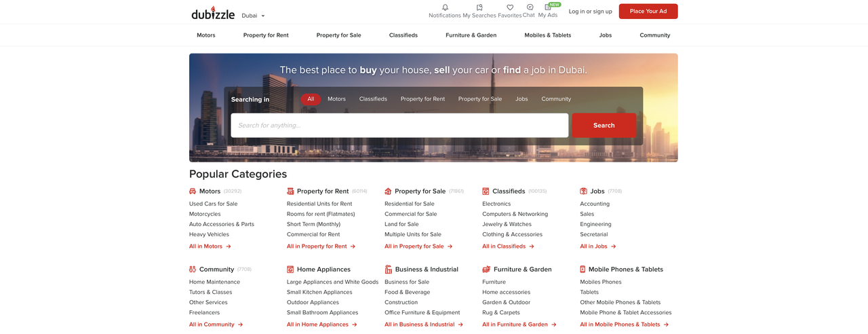This screenshot has height=334, width=868.
Task: Open Classifieds in the navigation bar
Action: point(403,35)
